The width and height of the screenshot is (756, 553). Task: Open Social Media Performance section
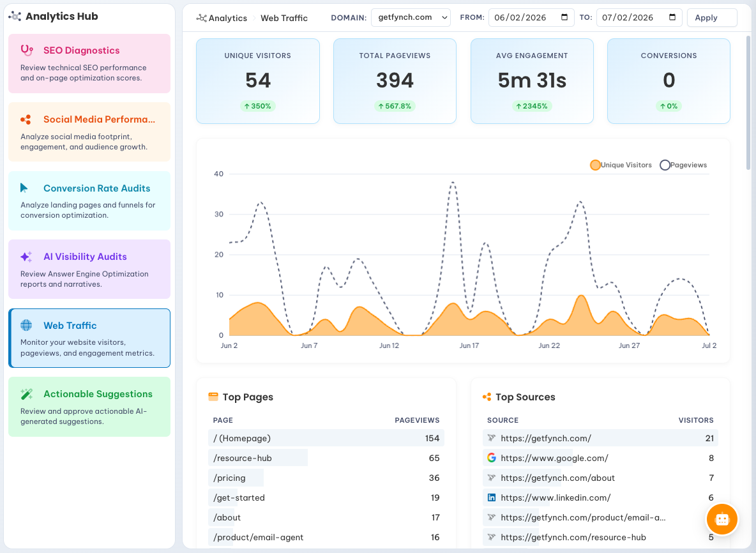(x=89, y=132)
